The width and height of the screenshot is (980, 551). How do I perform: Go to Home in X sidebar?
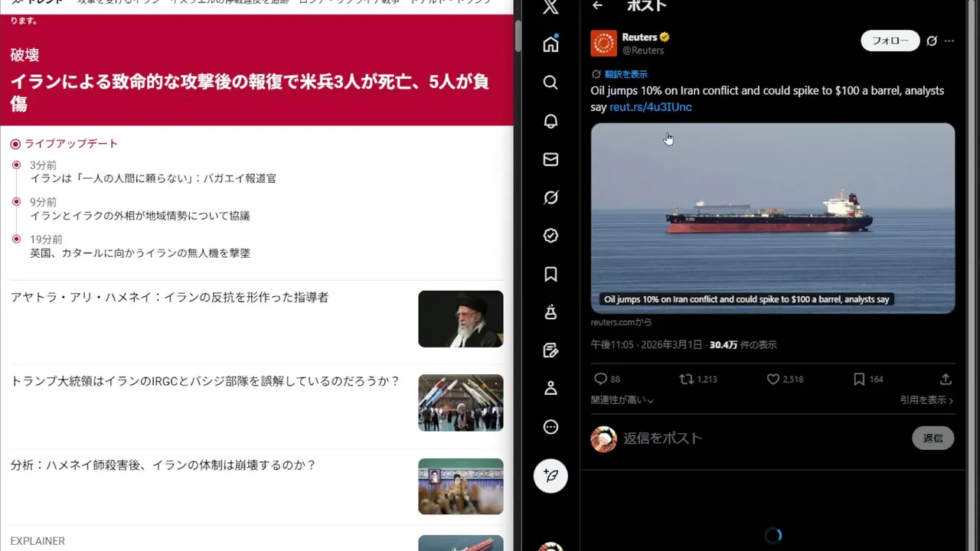550,44
